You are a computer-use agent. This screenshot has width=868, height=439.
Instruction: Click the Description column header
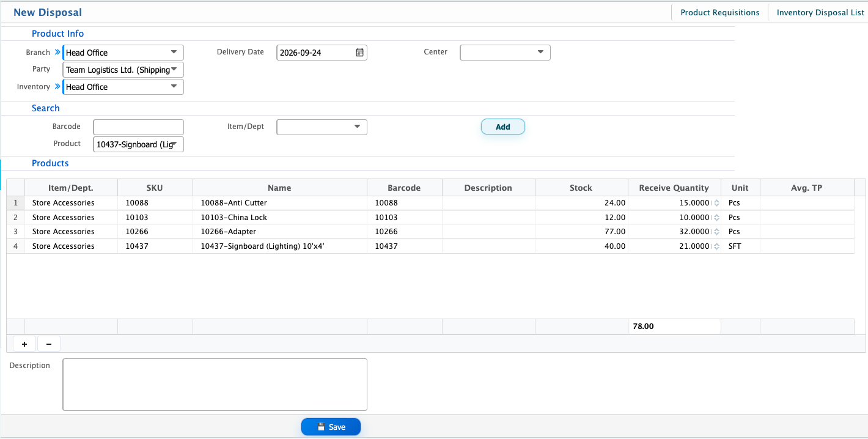(488, 188)
